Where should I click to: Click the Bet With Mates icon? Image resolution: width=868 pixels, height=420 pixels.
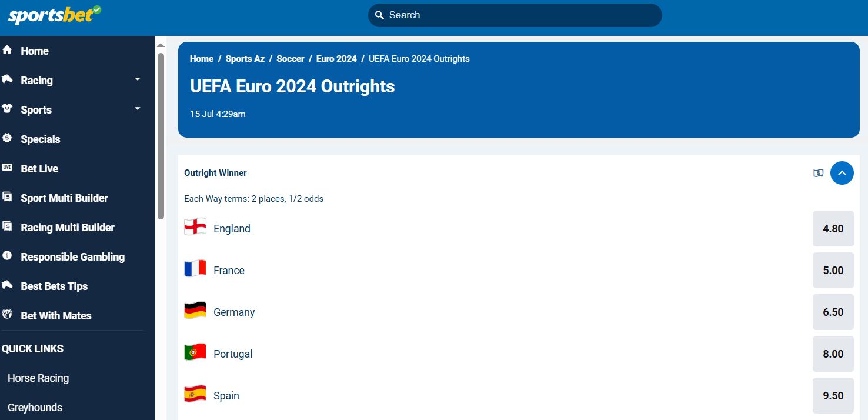(7, 315)
